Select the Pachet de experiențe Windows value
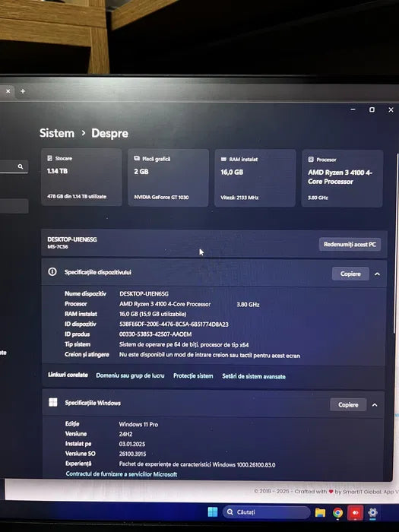This screenshot has width=399, height=532. 197,464
